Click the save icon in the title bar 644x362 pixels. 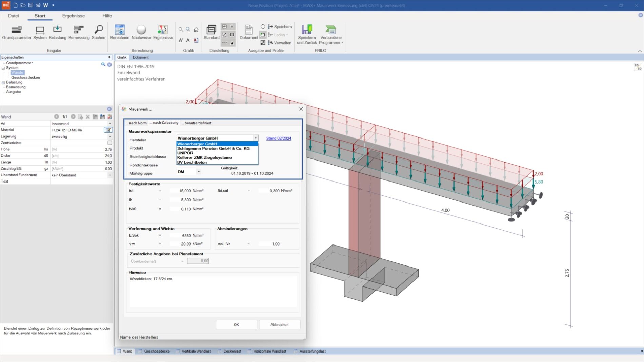pyautogui.click(x=31, y=5)
